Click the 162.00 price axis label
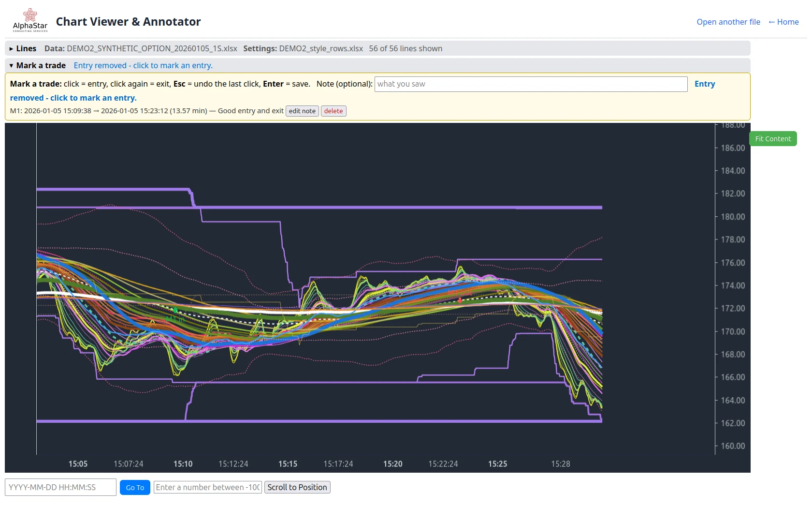The height and width of the screenshot is (508, 812). [733, 423]
